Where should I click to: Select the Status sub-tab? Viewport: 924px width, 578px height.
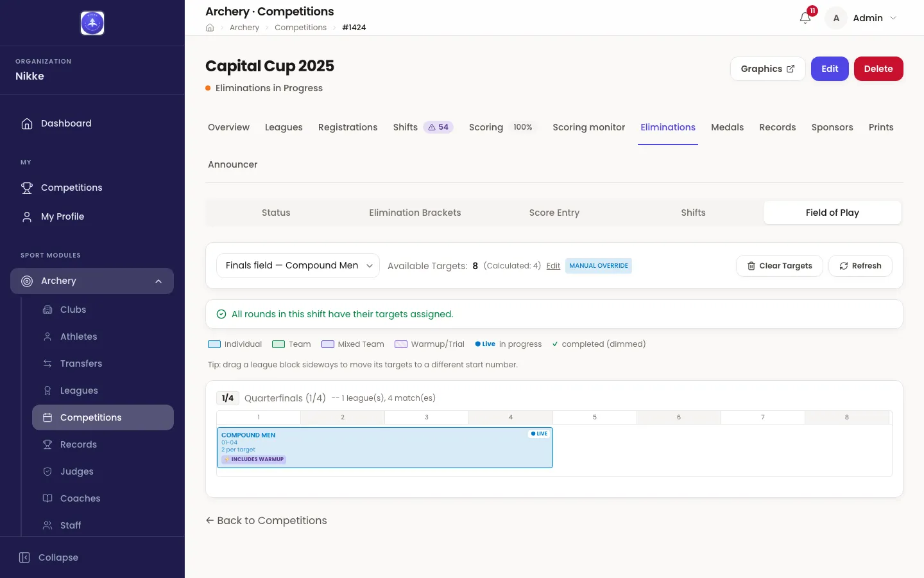point(276,213)
